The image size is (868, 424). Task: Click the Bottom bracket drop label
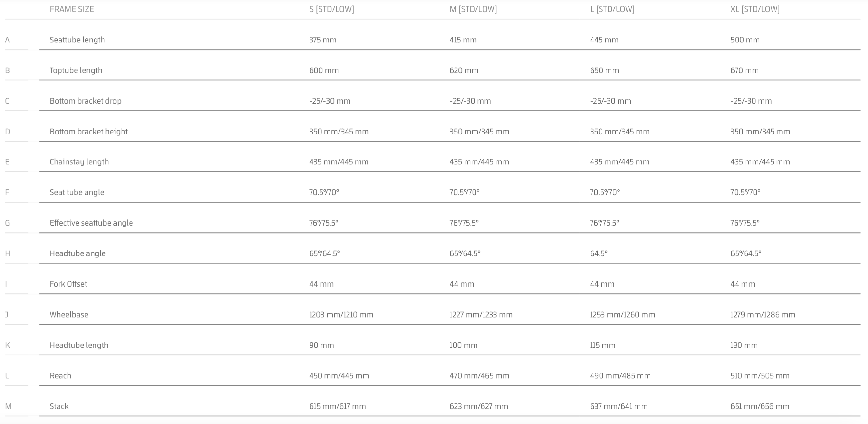86,101
